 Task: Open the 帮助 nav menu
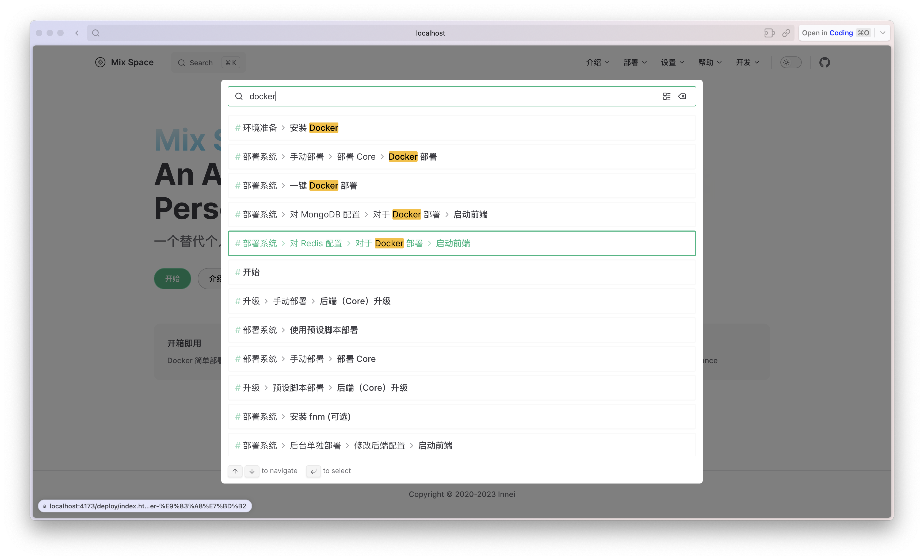pyautogui.click(x=710, y=62)
